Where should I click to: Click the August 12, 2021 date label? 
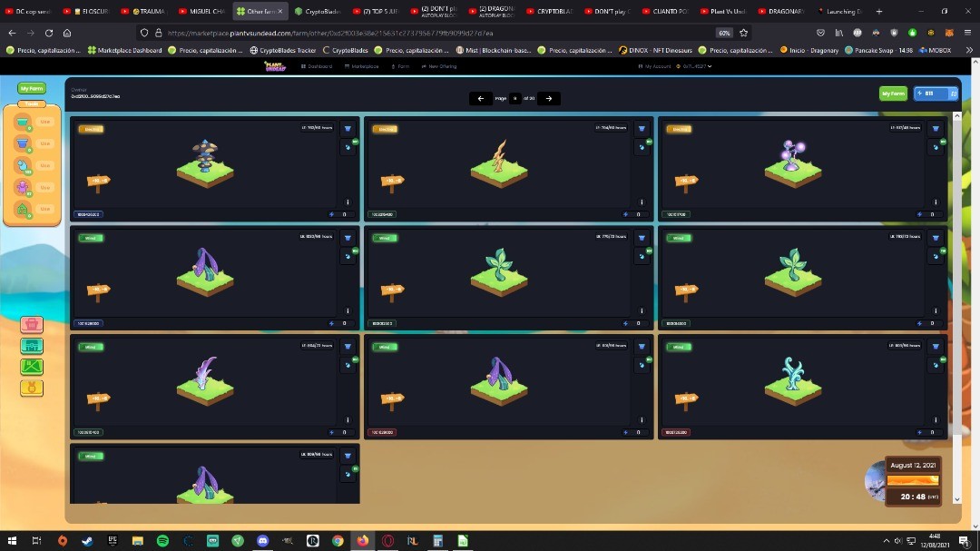(x=913, y=466)
